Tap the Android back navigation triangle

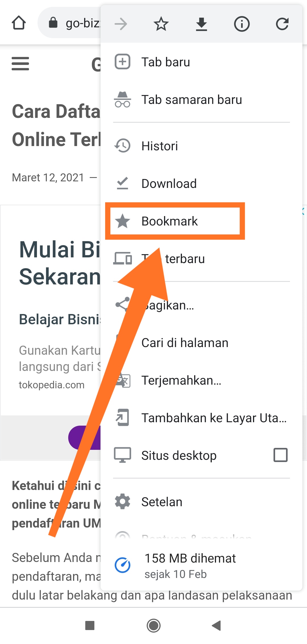click(216, 625)
